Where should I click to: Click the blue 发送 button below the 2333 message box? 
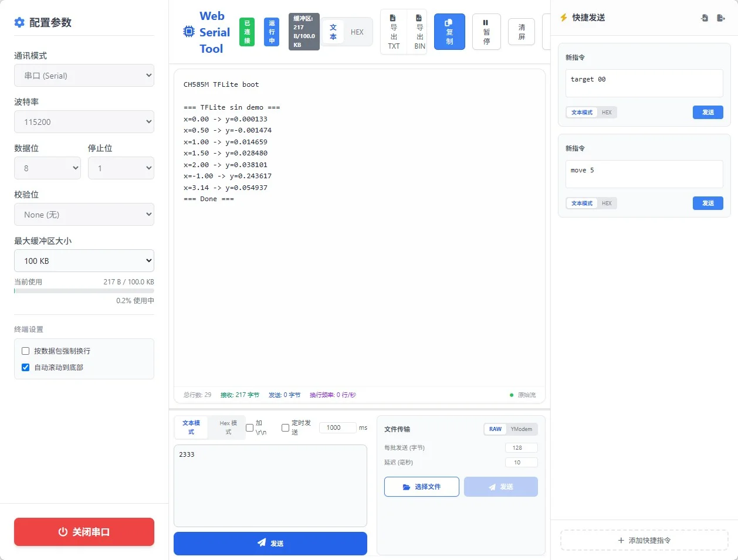[x=270, y=544]
